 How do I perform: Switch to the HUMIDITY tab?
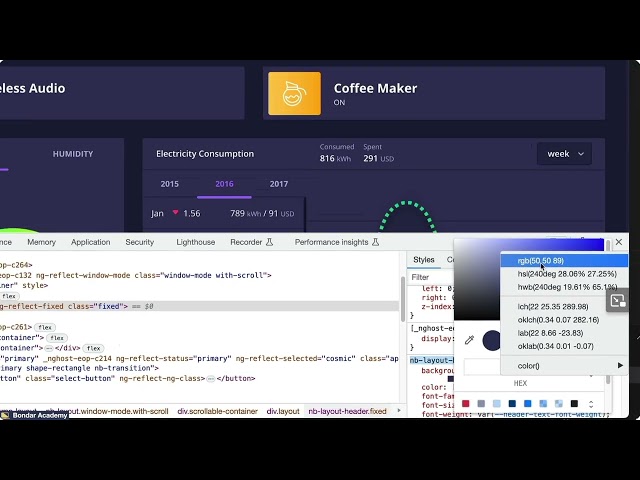point(73,154)
